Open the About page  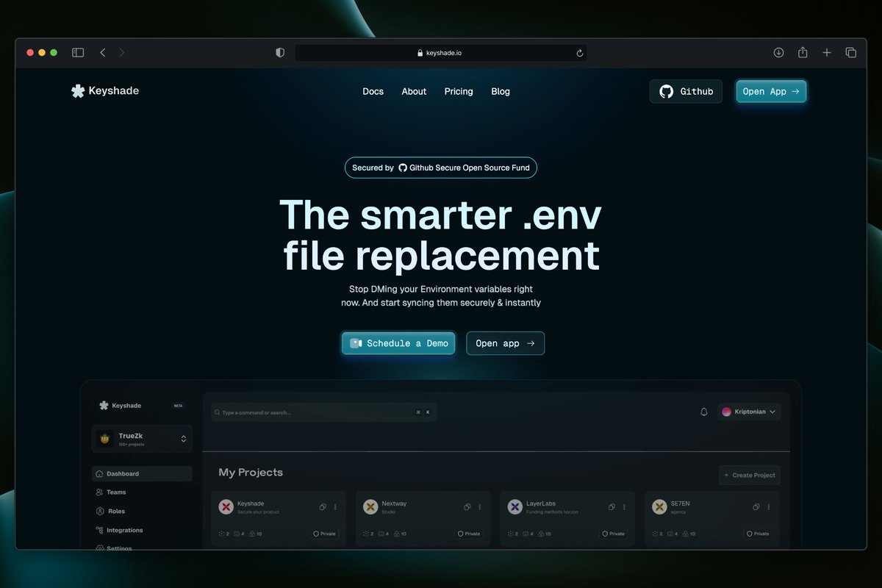pyautogui.click(x=414, y=92)
